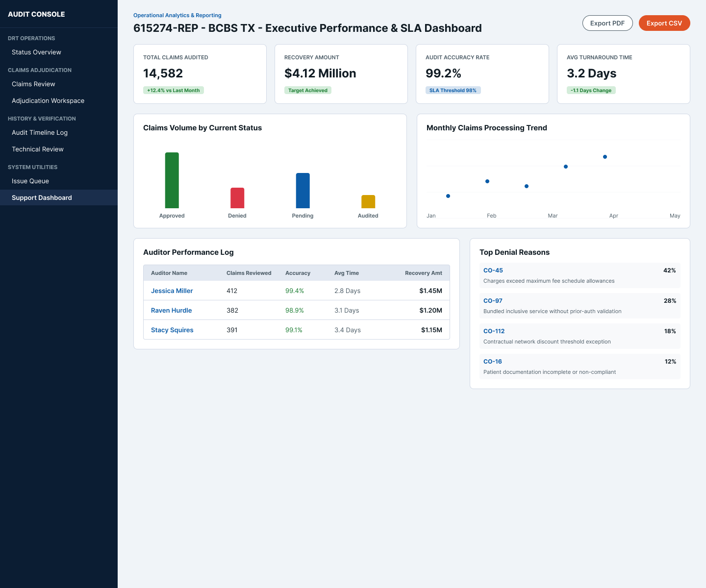The height and width of the screenshot is (588, 706).
Task: Select the 3.2 Days turnaround value
Action: point(591,73)
